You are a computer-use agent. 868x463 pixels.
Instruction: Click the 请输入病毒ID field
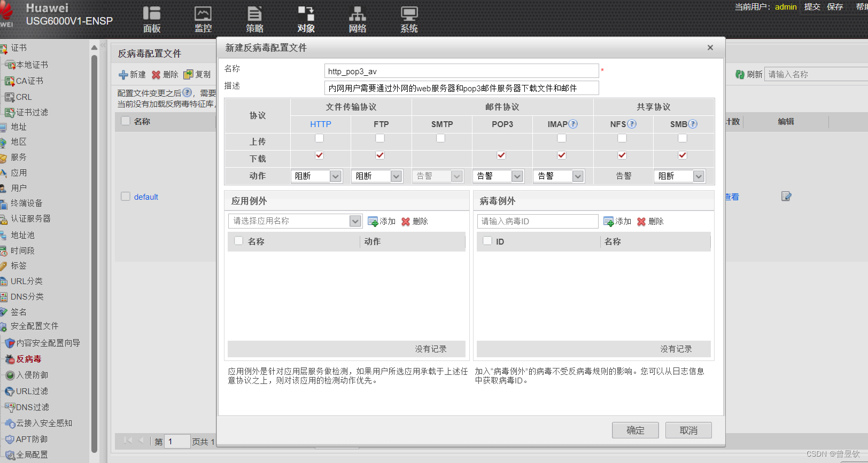pyautogui.click(x=538, y=221)
